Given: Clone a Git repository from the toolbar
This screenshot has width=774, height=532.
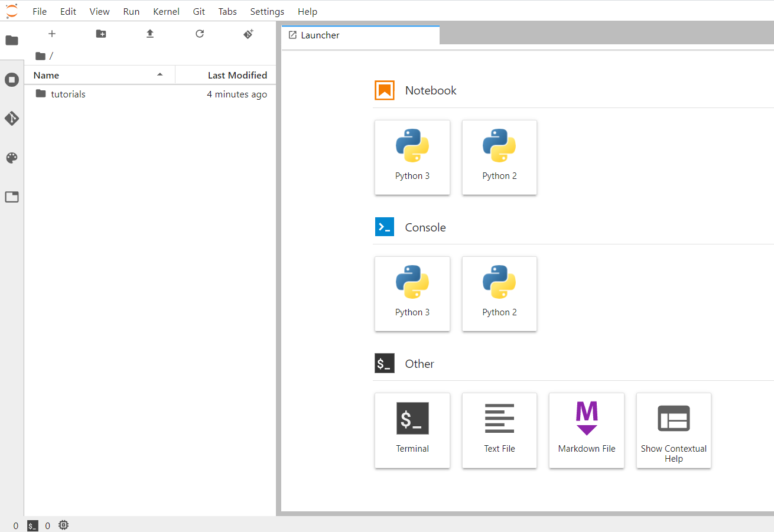Looking at the screenshot, I should click(x=248, y=34).
